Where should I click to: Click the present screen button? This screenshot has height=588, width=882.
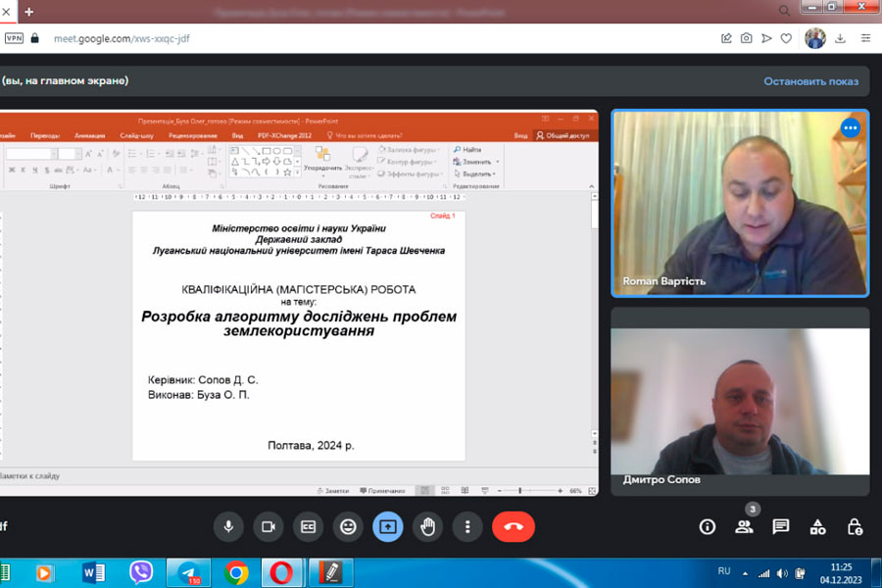point(388,526)
